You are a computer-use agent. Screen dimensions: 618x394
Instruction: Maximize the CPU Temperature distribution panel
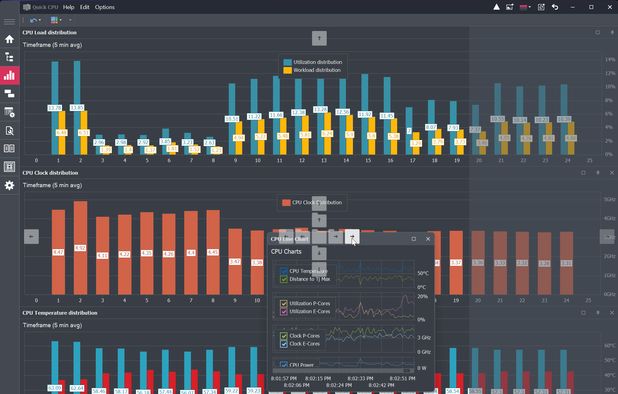click(x=583, y=313)
